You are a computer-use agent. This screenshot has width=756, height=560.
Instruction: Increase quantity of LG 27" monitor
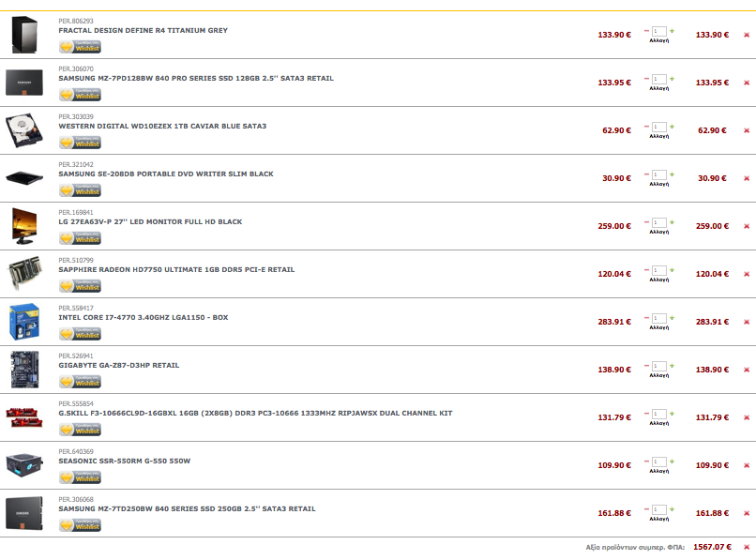[673, 221]
